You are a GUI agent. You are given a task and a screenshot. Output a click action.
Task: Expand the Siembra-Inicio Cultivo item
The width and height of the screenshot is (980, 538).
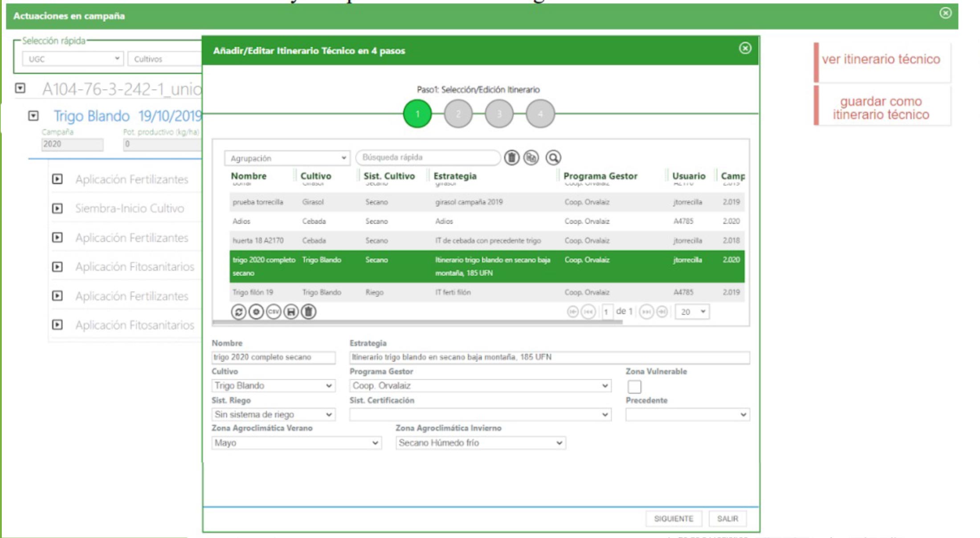(x=57, y=208)
